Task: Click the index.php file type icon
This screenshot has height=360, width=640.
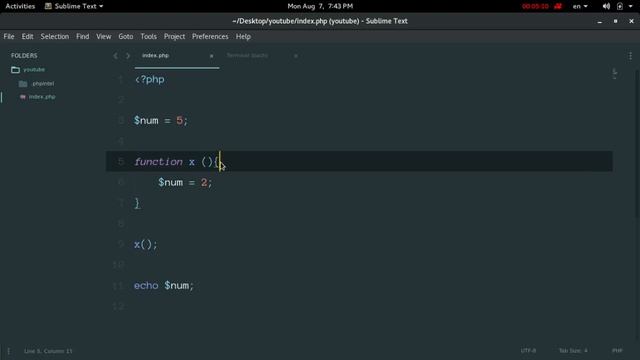Action: [x=23, y=97]
